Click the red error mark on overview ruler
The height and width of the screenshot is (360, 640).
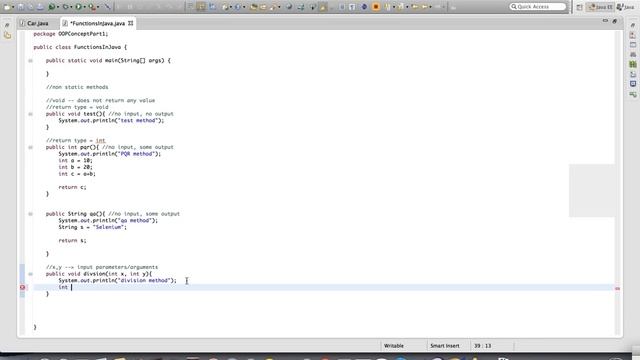tap(617, 289)
